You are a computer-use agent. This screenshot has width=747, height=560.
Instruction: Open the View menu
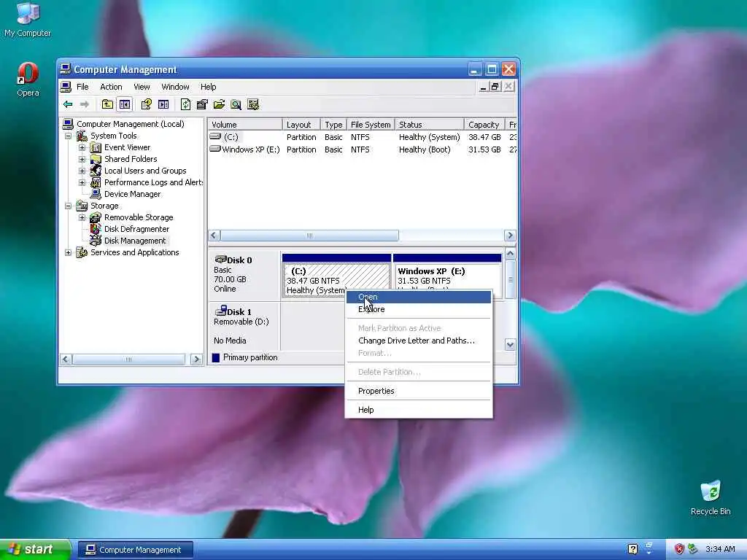click(142, 87)
